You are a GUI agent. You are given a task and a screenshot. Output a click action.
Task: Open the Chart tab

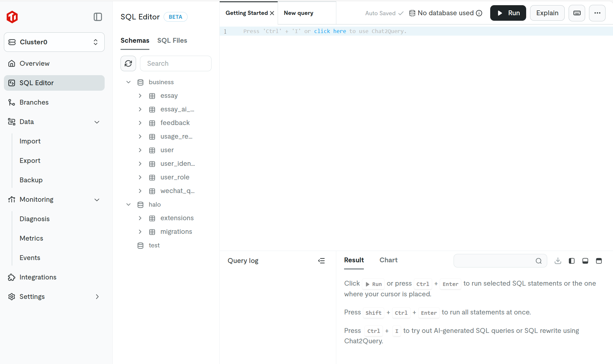coord(388,260)
